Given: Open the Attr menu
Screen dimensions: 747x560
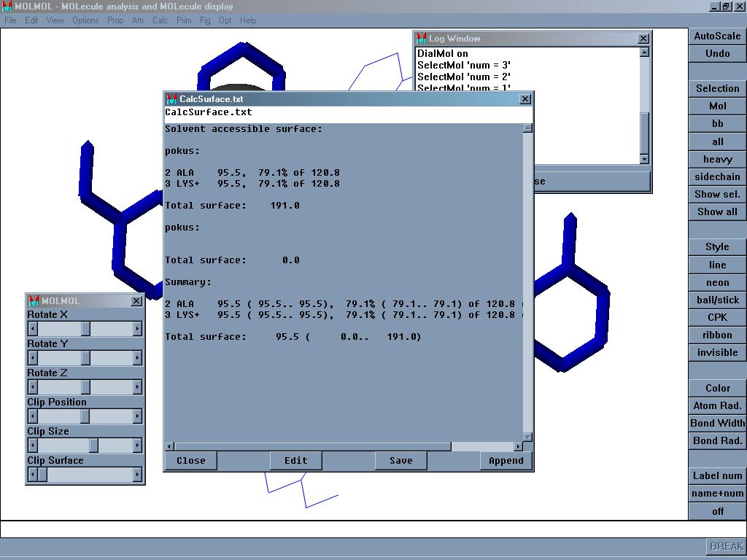Looking at the screenshot, I should (x=138, y=20).
